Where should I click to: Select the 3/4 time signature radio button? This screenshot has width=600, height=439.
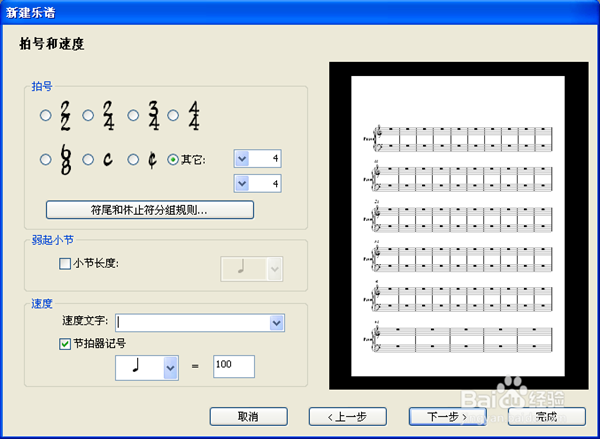pos(133,115)
